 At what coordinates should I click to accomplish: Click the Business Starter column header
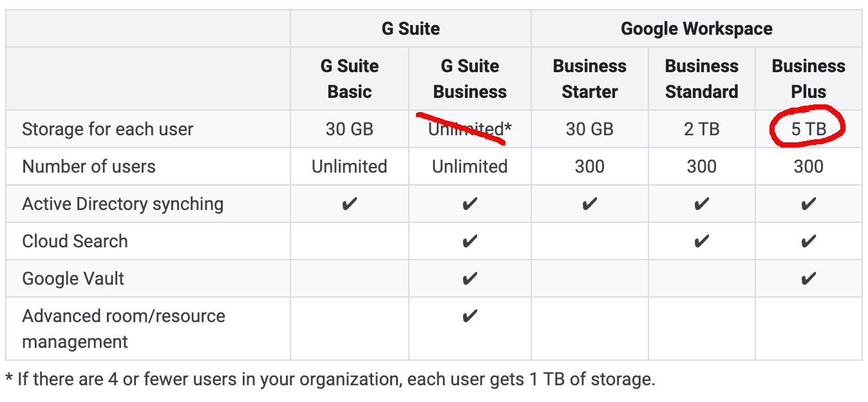click(x=589, y=79)
